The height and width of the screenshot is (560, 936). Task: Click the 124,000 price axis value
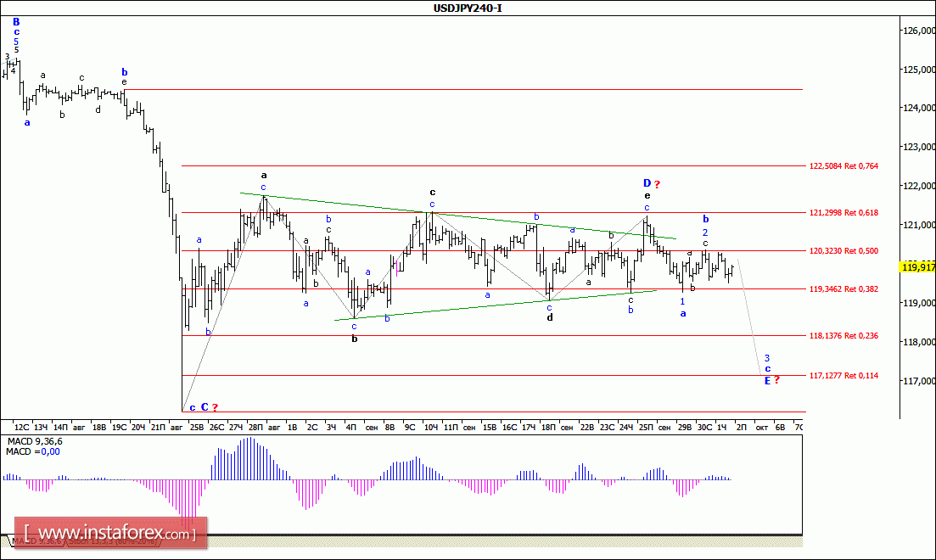[919, 108]
